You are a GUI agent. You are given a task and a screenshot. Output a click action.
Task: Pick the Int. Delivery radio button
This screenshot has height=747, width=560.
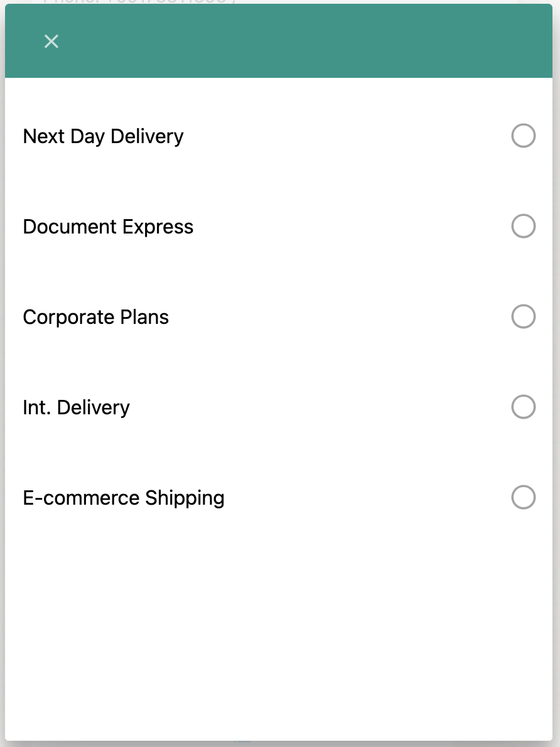pyautogui.click(x=523, y=407)
